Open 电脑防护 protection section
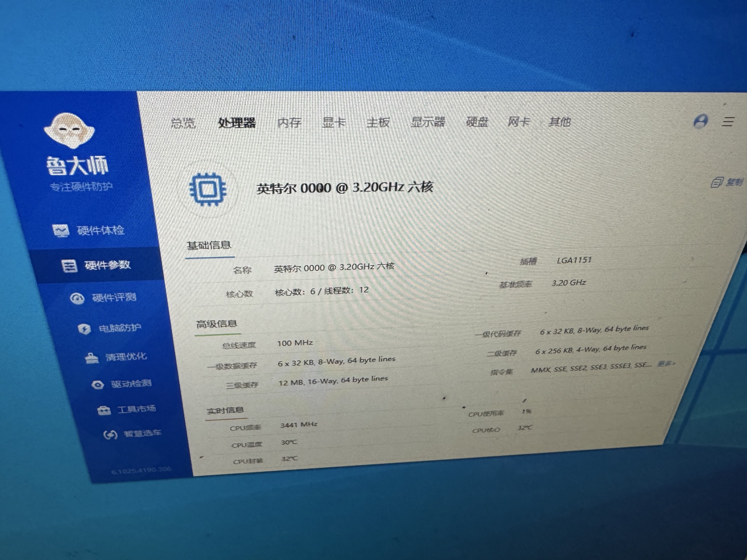 coord(110,328)
